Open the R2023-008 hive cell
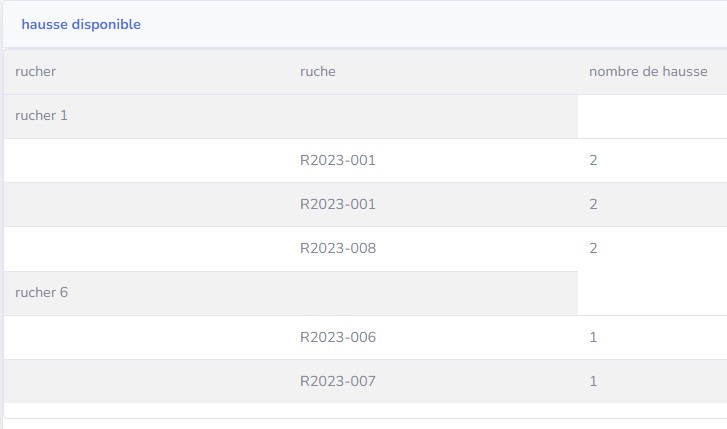 [x=338, y=248]
